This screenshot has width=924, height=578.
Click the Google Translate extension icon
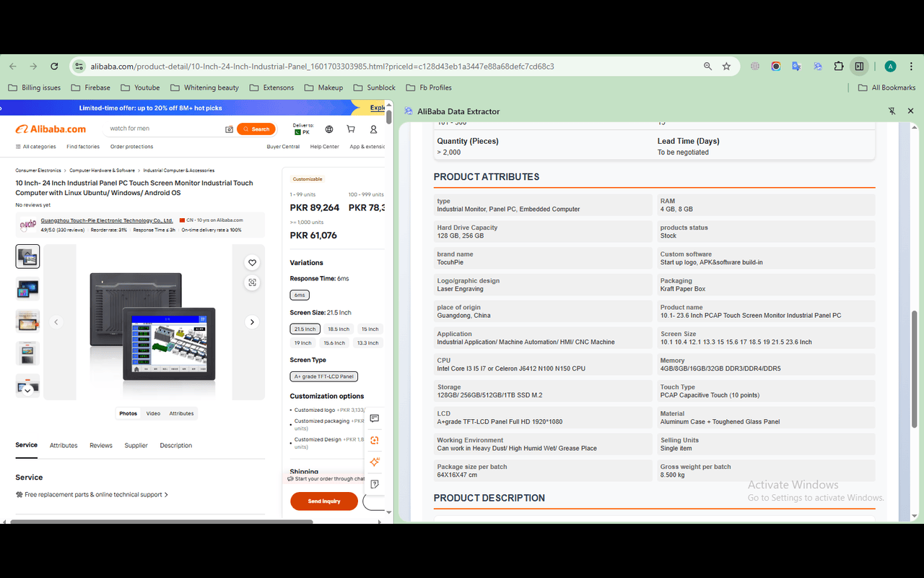(796, 66)
